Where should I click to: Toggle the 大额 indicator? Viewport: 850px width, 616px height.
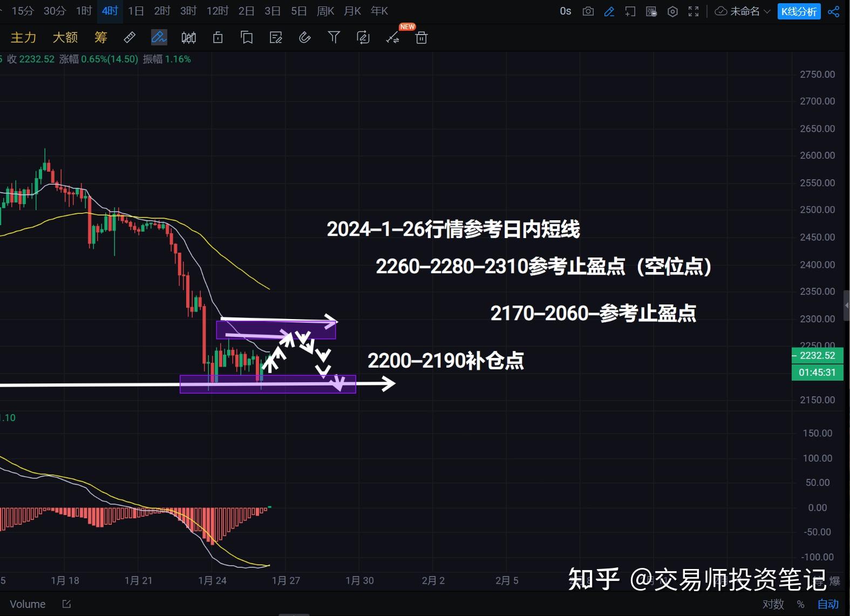pyautogui.click(x=65, y=37)
